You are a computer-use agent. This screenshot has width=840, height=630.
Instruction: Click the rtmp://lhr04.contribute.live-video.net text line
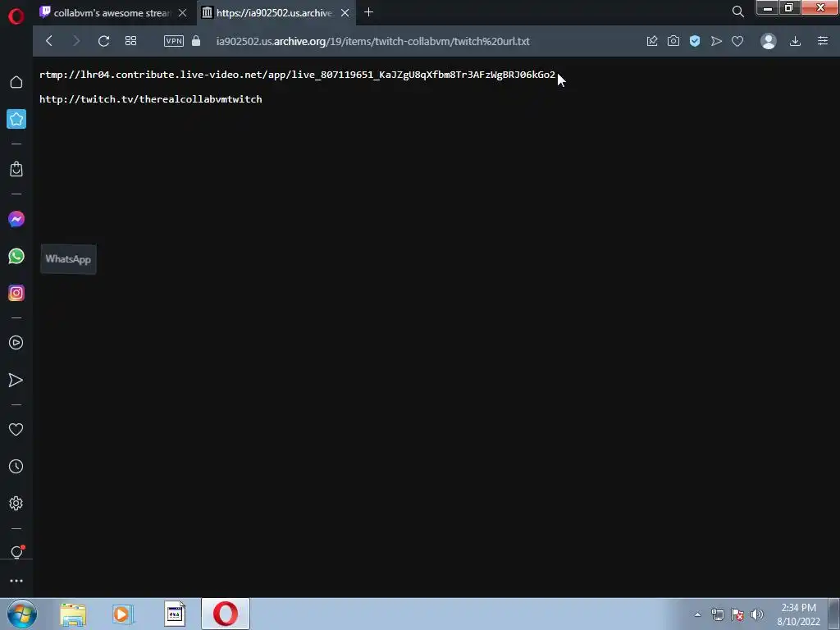tap(297, 75)
